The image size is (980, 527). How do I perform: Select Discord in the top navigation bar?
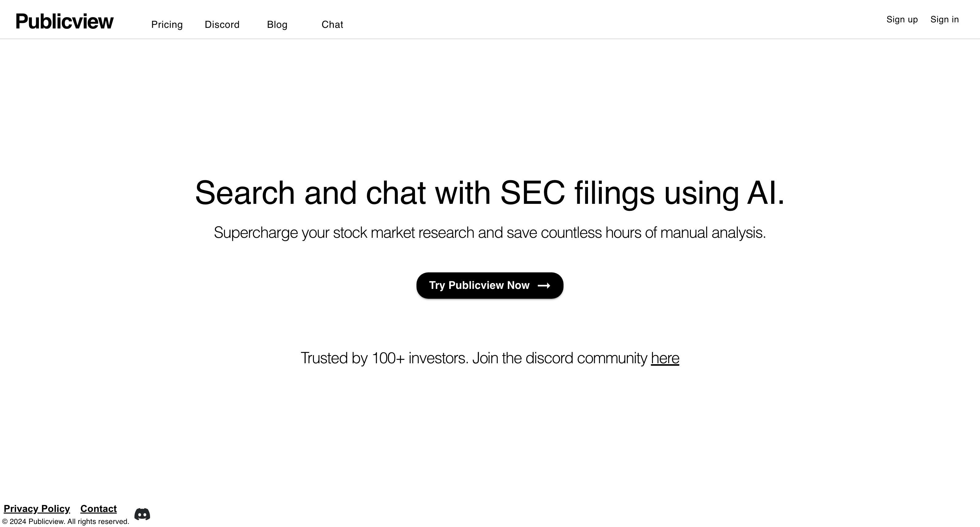[222, 25]
